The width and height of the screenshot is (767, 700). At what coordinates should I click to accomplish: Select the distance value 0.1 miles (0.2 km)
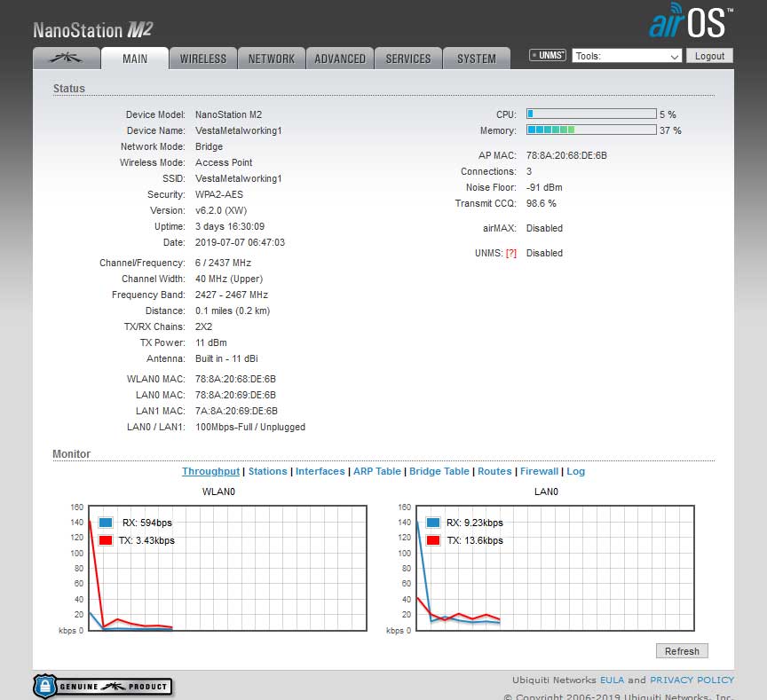pos(233,311)
